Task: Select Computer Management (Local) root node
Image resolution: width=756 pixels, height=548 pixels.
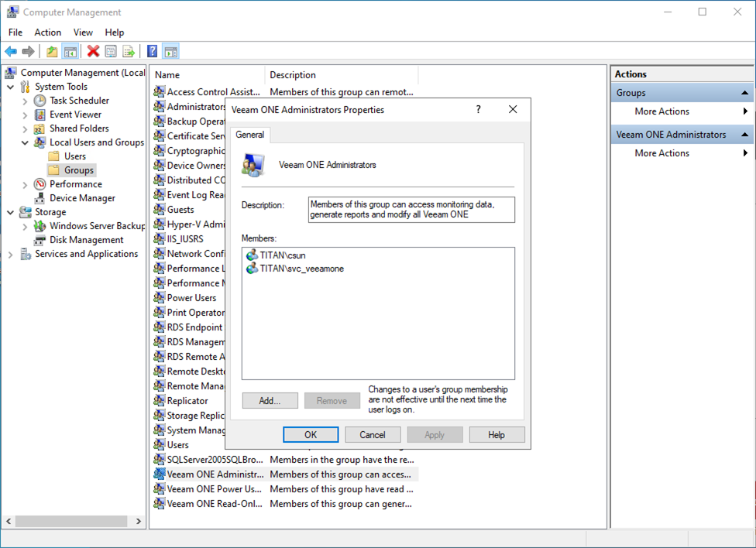Action: pos(75,72)
